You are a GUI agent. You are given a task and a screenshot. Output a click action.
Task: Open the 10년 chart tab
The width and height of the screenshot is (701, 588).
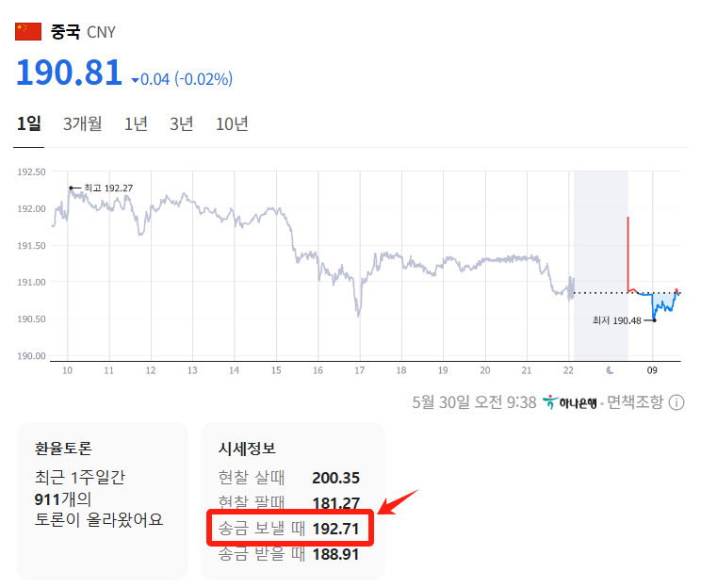tap(232, 123)
